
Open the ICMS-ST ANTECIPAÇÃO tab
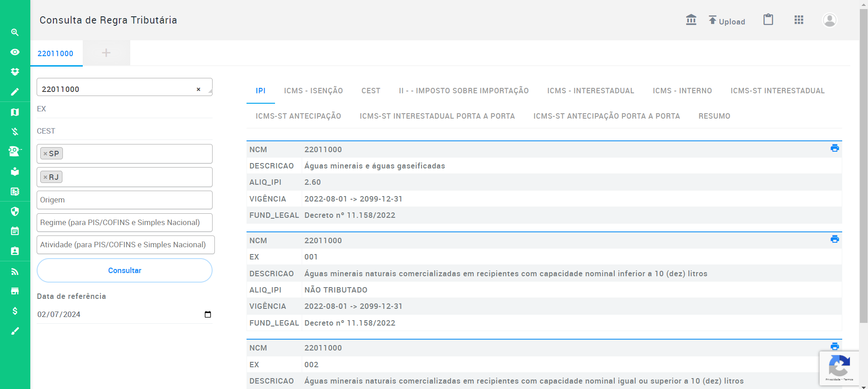(299, 116)
